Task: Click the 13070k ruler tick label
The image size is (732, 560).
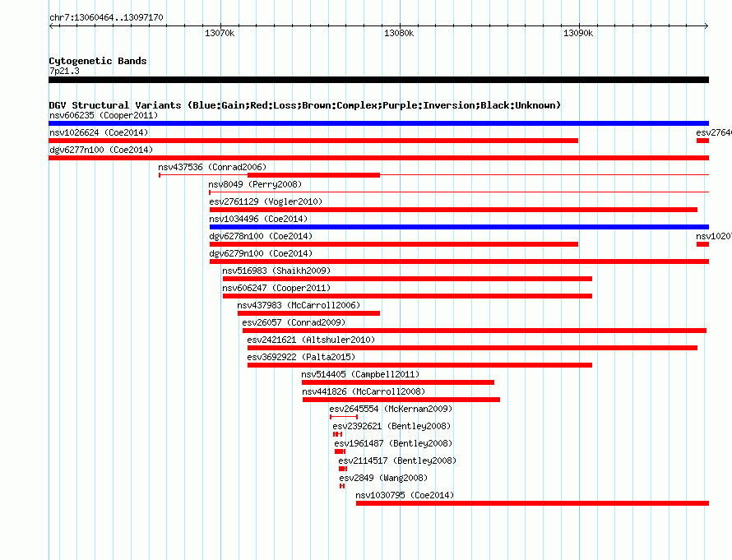Action: click(220, 33)
